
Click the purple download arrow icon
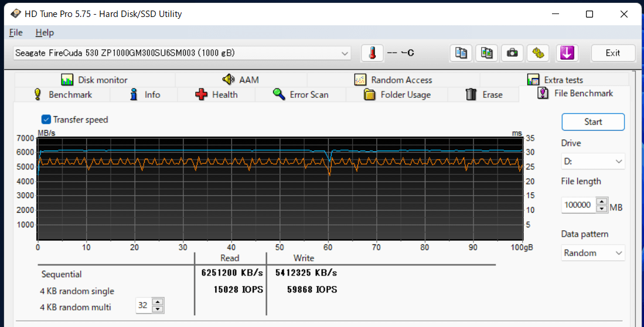(x=567, y=53)
